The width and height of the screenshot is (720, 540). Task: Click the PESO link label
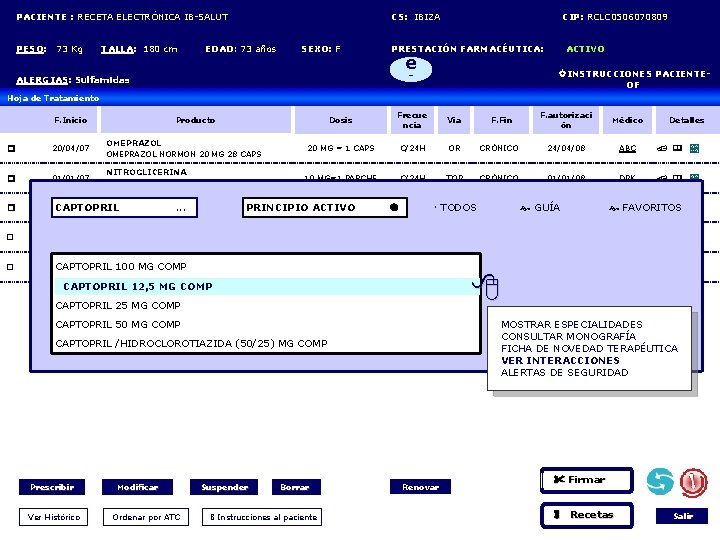[x=31, y=49]
